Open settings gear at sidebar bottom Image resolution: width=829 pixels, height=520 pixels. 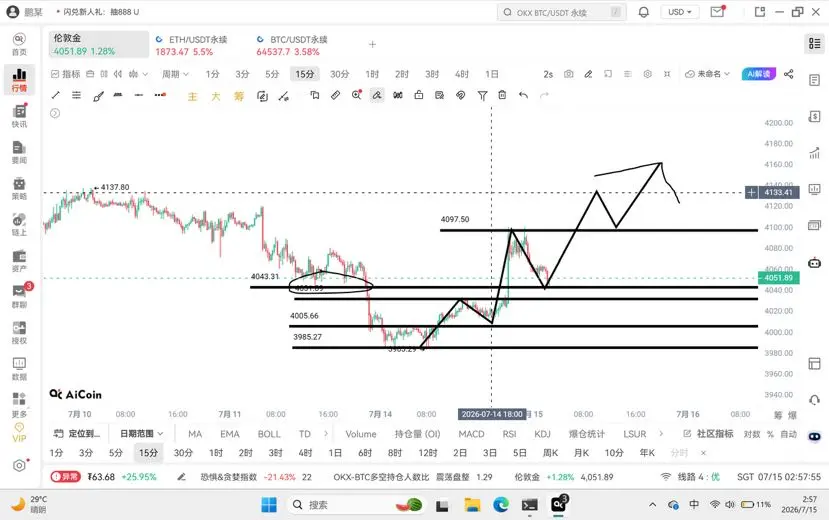(x=20, y=465)
